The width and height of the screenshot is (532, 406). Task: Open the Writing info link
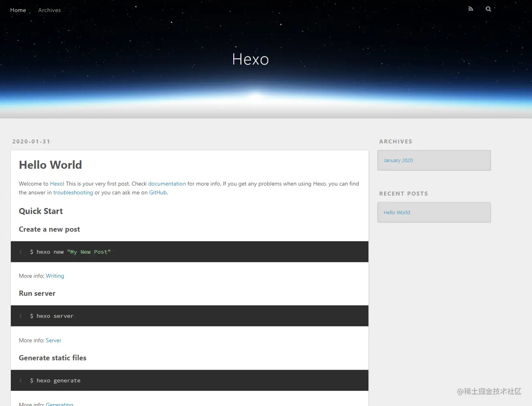[55, 276]
